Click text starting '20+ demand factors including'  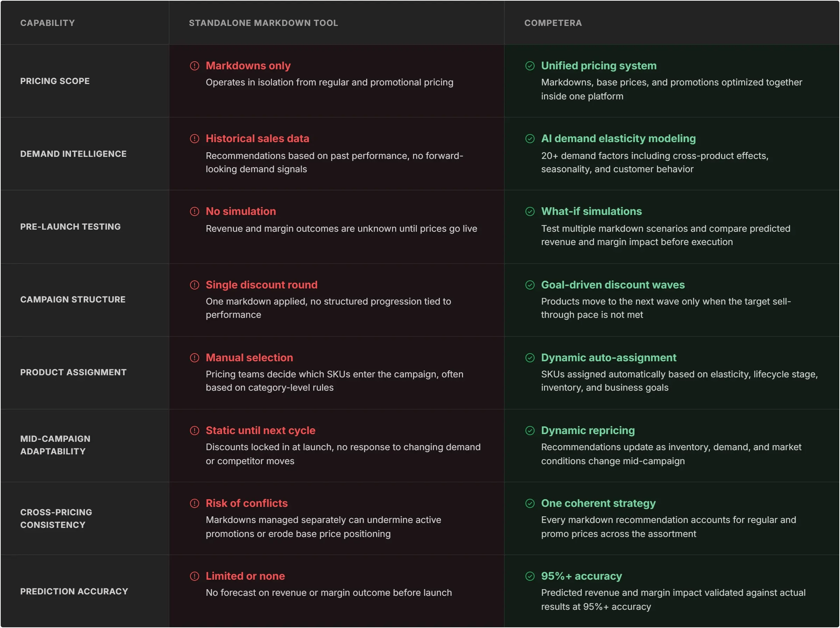(x=655, y=162)
